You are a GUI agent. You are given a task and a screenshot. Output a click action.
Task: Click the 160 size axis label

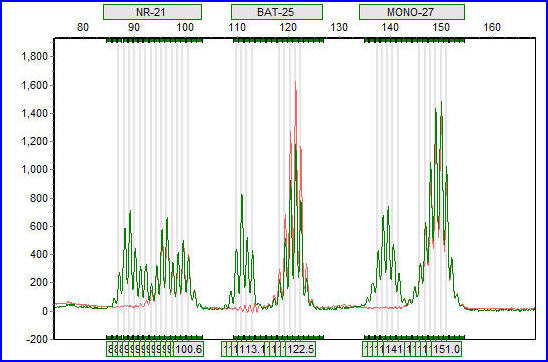(x=492, y=27)
